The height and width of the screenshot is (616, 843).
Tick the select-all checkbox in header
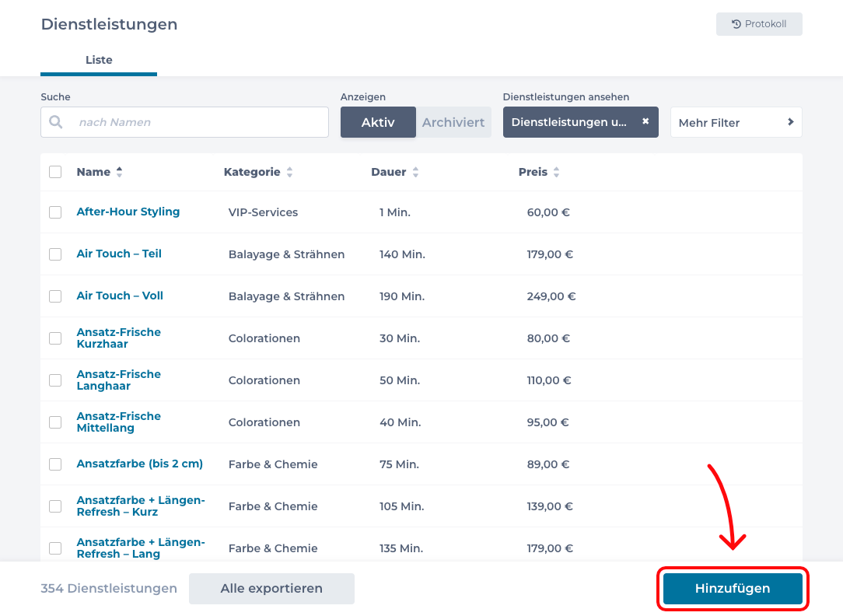point(55,172)
